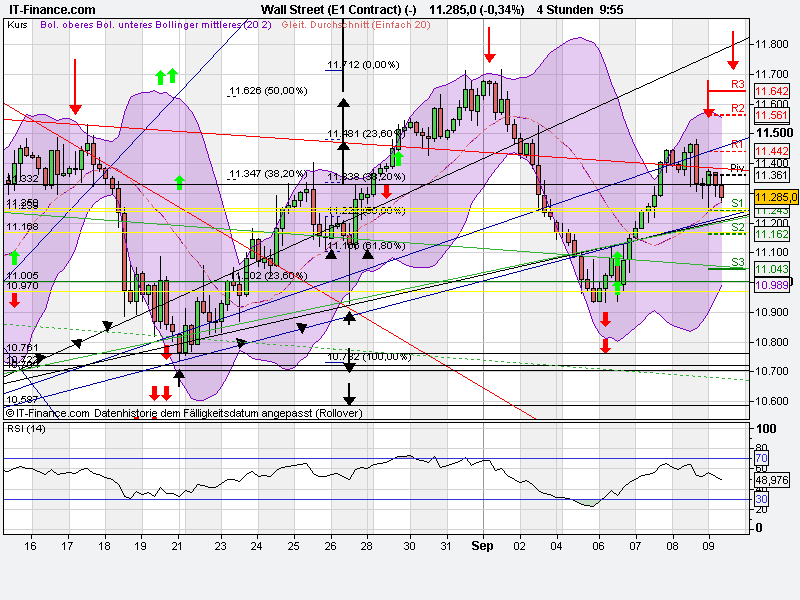Screen dimensions: 800x600
Task: Click the green up arrow below the 06 candle low
Action: (x=618, y=290)
